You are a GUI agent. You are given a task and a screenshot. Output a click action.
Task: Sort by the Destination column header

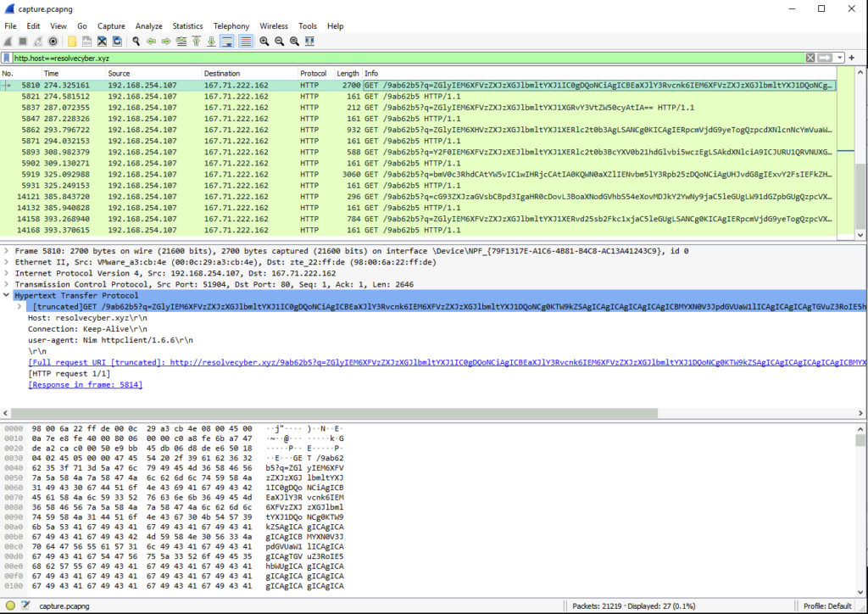point(250,73)
